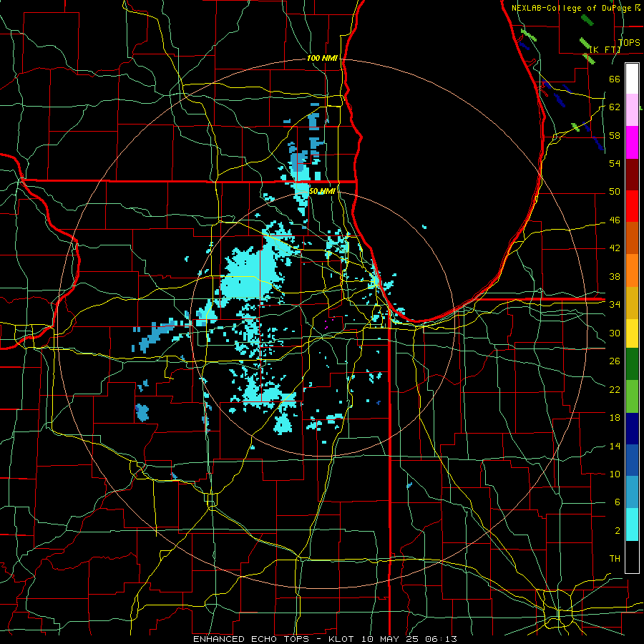Click the medium blue legend swatch
This screenshot has height=644, width=644.
(x=632, y=460)
